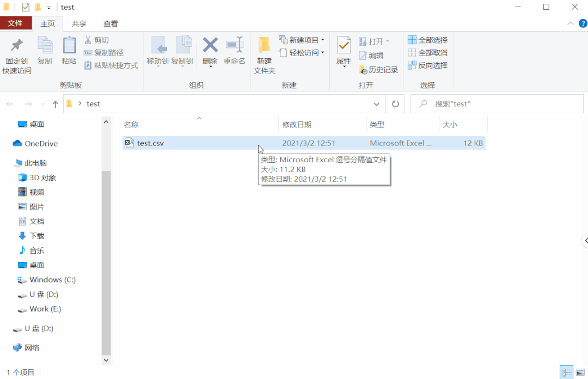Open the File (文件) tab
Image resolution: width=588 pixels, height=379 pixels.
[x=15, y=23]
